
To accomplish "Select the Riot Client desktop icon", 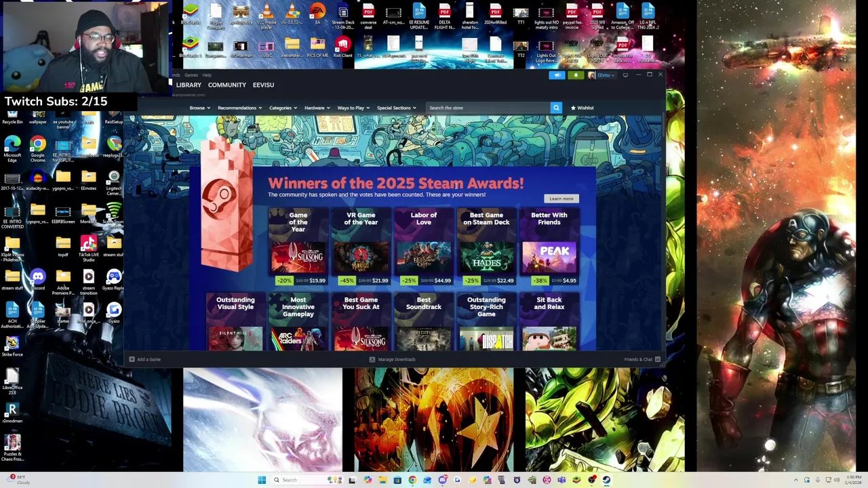I will (x=342, y=48).
